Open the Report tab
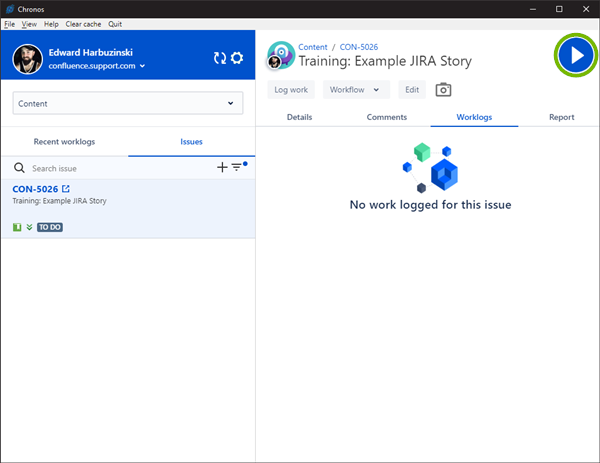 (x=561, y=117)
